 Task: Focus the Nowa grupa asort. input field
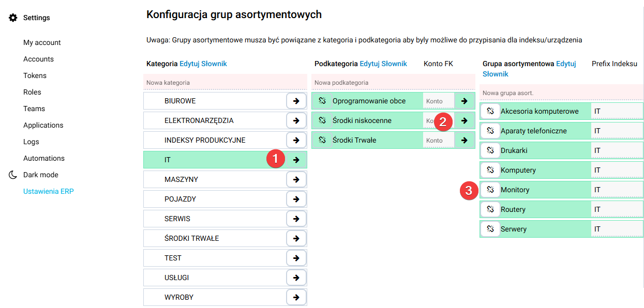[561, 93]
